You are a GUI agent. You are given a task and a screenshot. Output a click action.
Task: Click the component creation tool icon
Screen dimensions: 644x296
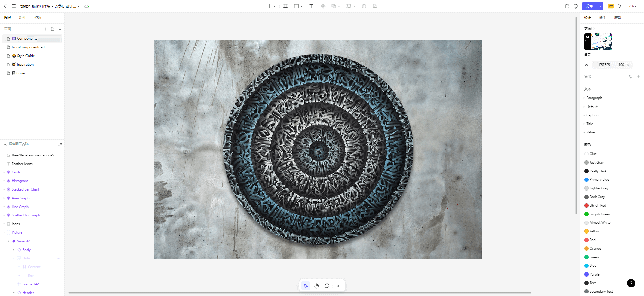(323, 6)
